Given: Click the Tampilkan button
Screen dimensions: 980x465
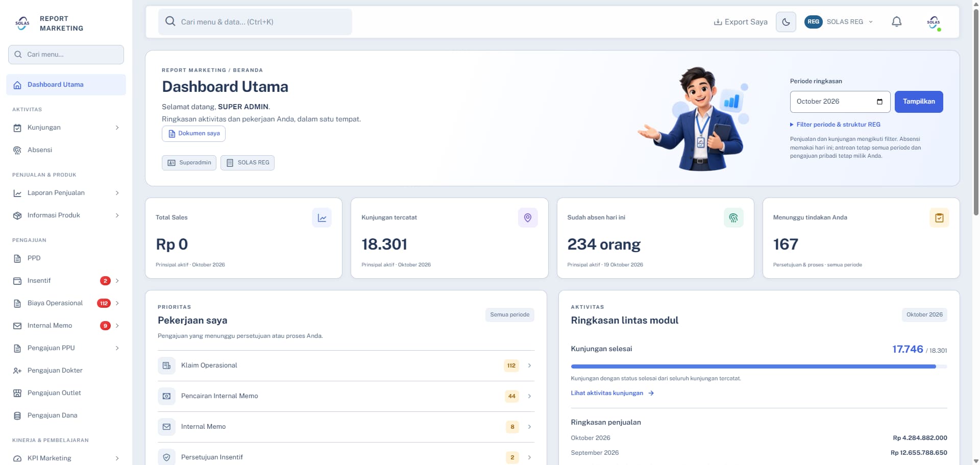Looking at the screenshot, I should click(x=919, y=102).
